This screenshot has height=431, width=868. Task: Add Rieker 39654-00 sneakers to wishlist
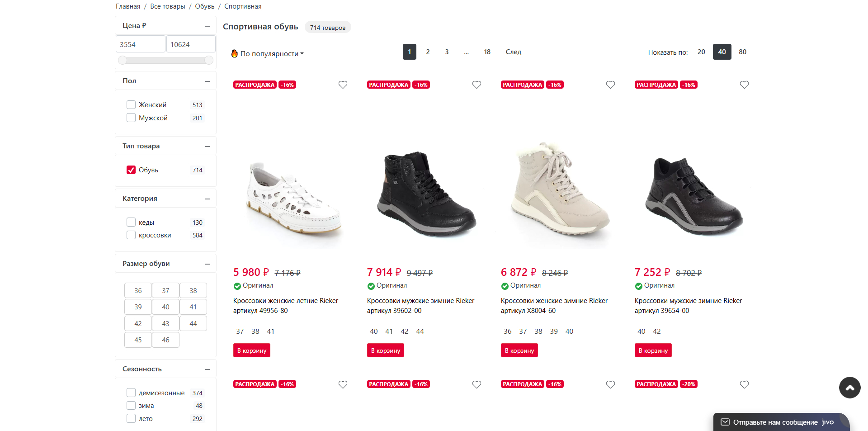point(744,85)
